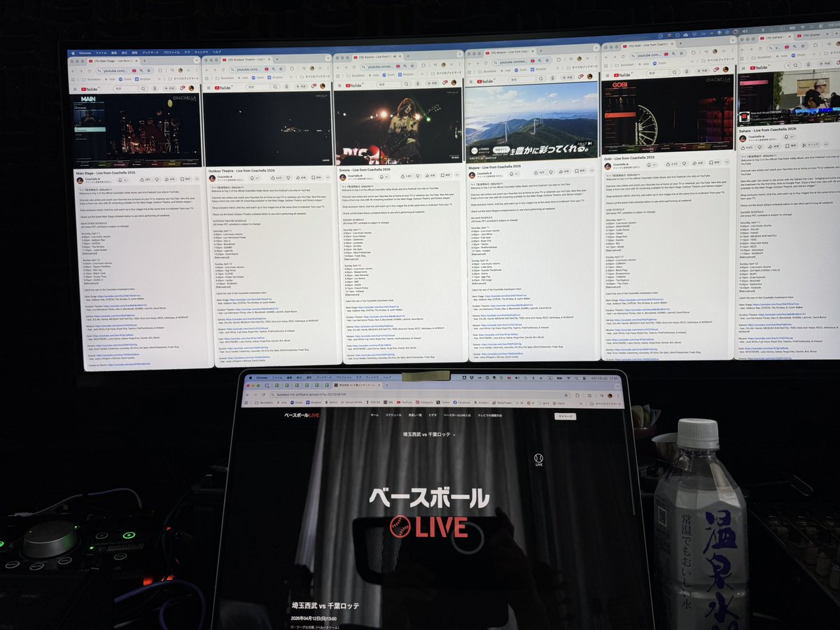Image resolution: width=840 pixels, height=630 pixels.
Task: Like the Sonora live video
Action: coord(406,176)
